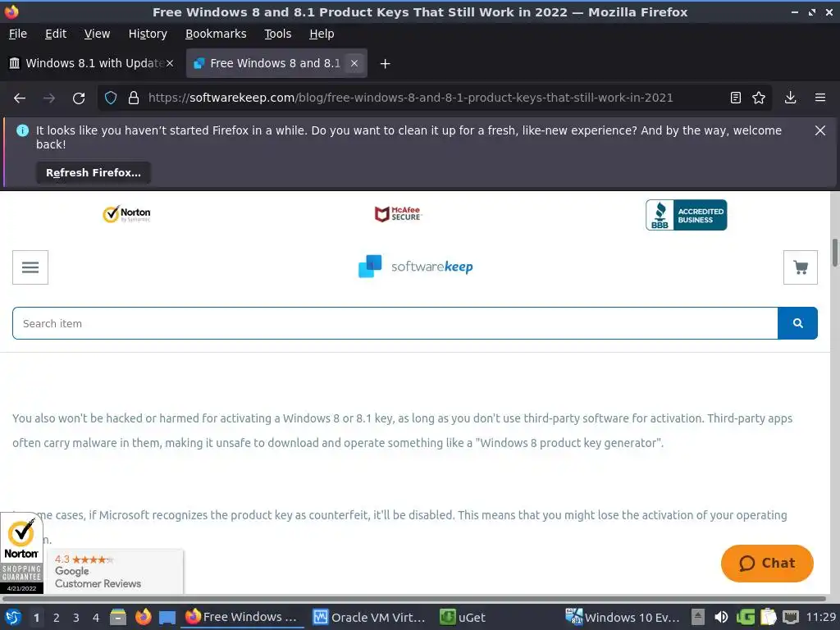Image resolution: width=840 pixels, height=630 pixels.
Task: Switch to workspace 1
Action: coord(36,618)
